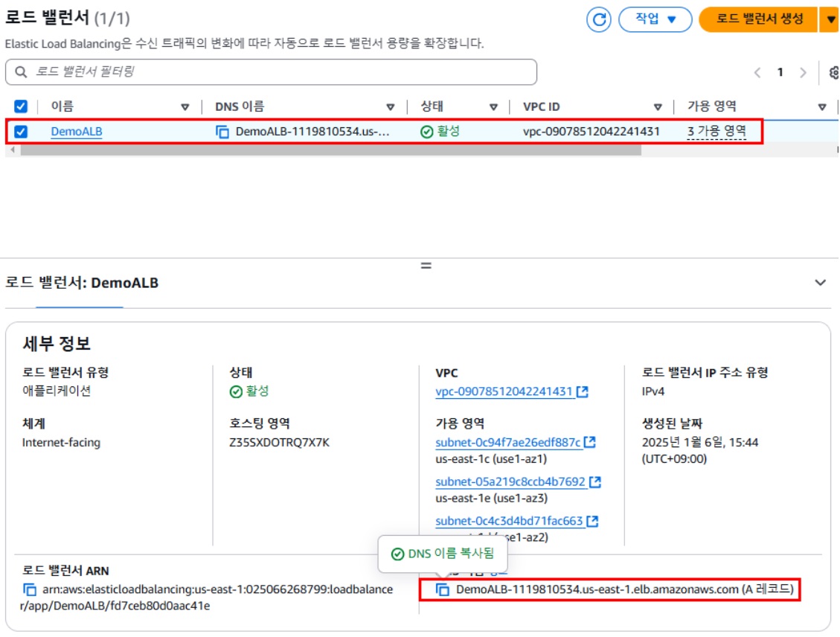The height and width of the screenshot is (637, 840).
Task: Sort by DNS 이름 column arrow
Action: click(391, 107)
